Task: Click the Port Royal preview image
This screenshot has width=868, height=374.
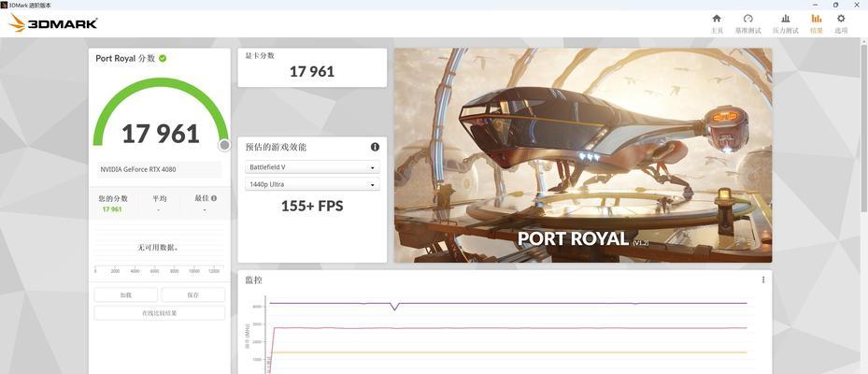Action: [583, 155]
